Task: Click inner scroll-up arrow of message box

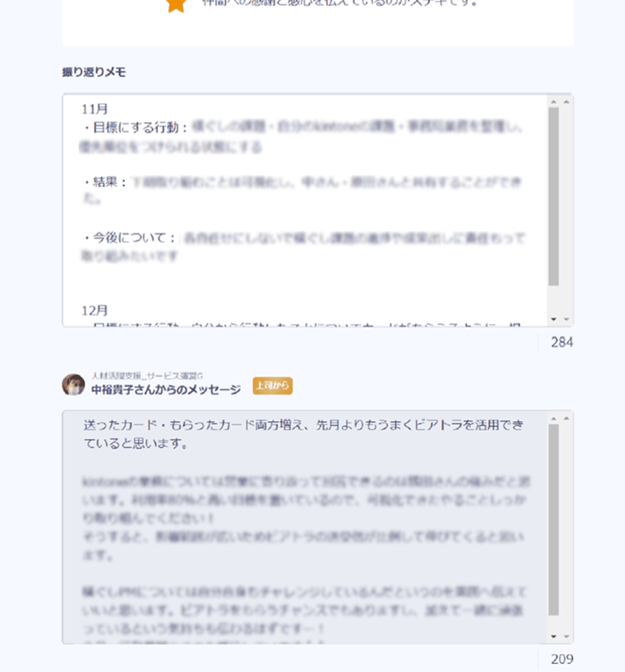Action: pos(554,419)
